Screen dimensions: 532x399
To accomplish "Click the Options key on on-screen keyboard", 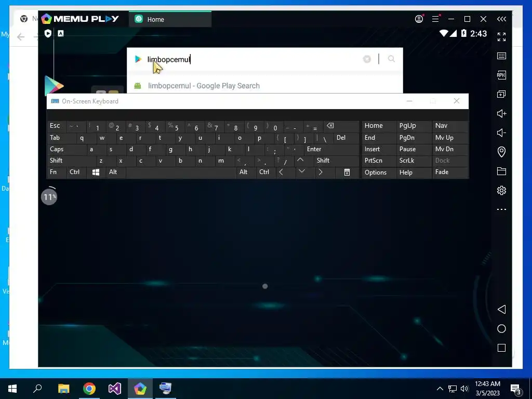I will pyautogui.click(x=379, y=172).
